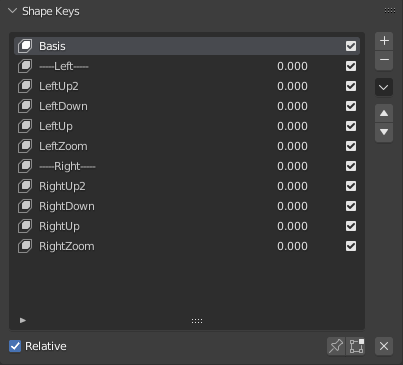Click the LeftUp value 0.000
The image size is (403, 365).
pos(292,126)
